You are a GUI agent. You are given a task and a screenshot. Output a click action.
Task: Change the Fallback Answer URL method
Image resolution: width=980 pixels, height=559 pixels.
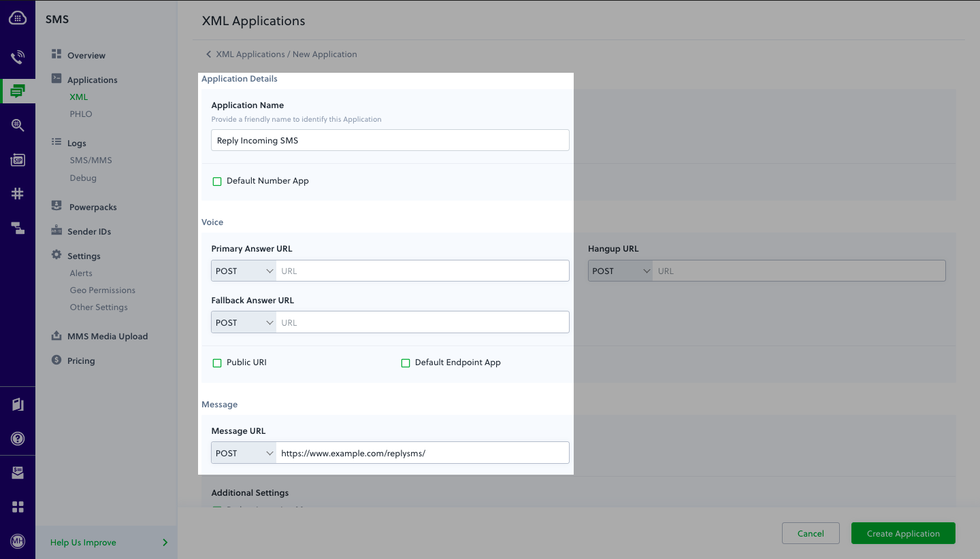tap(243, 322)
